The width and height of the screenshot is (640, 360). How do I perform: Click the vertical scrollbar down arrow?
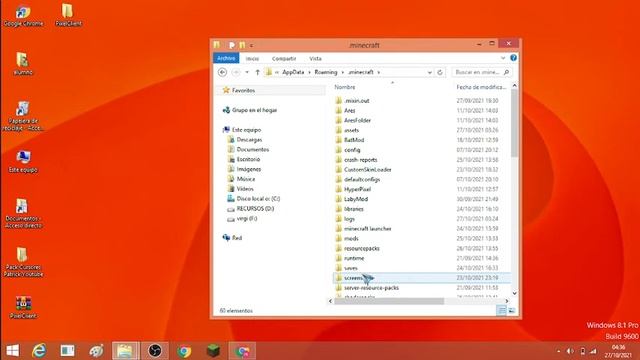point(514,293)
